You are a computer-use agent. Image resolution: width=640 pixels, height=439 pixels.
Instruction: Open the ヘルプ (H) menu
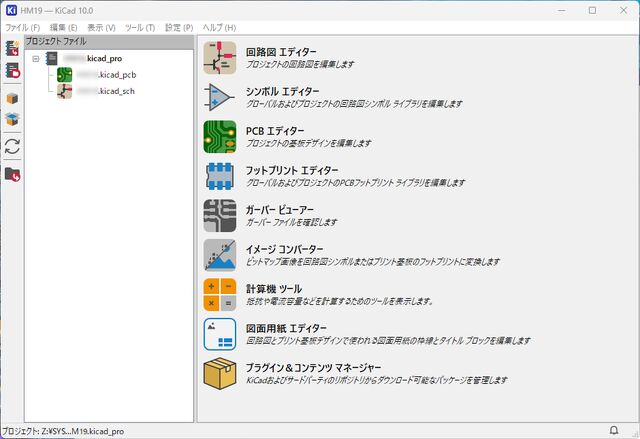coord(219,28)
